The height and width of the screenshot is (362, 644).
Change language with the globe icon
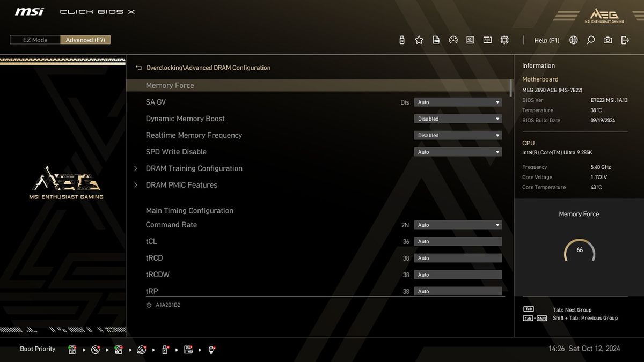point(574,40)
